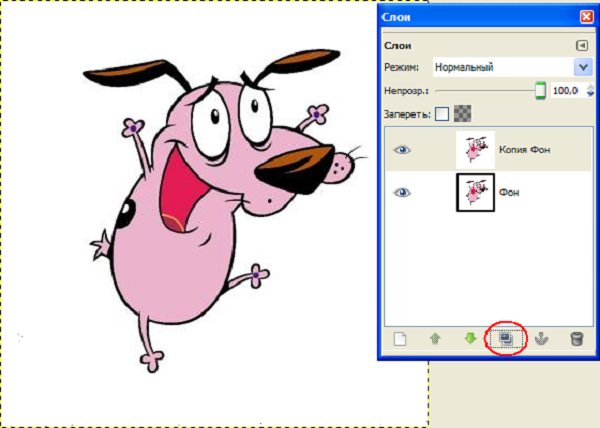Screen dimensions: 600x428
Task: Click the opacity value field 100,0
Action: click(x=569, y=90)
